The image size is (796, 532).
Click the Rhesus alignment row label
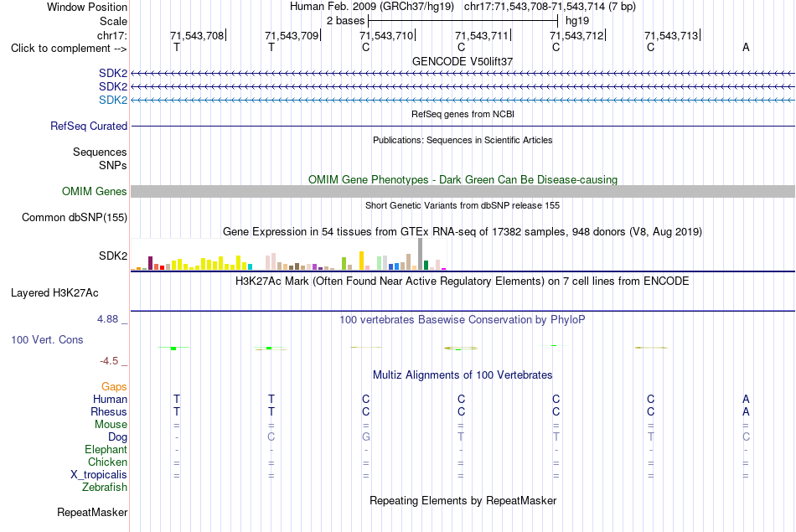click(109, 411)
